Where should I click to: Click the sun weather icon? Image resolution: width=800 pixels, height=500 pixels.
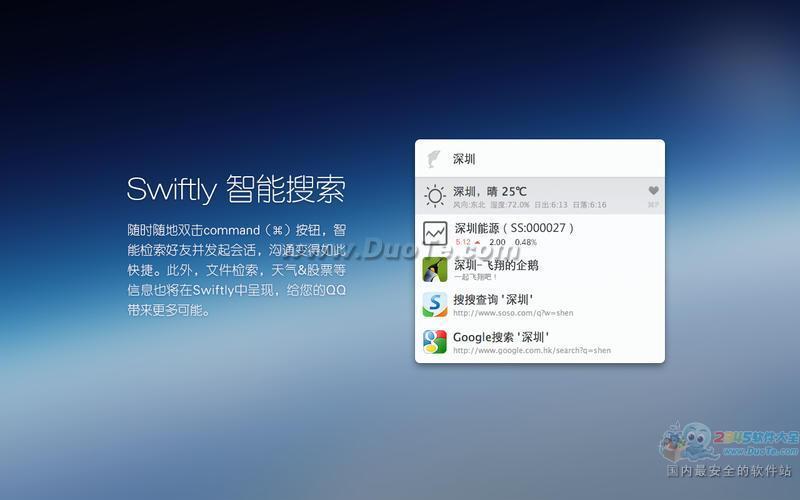click(435, 196)
